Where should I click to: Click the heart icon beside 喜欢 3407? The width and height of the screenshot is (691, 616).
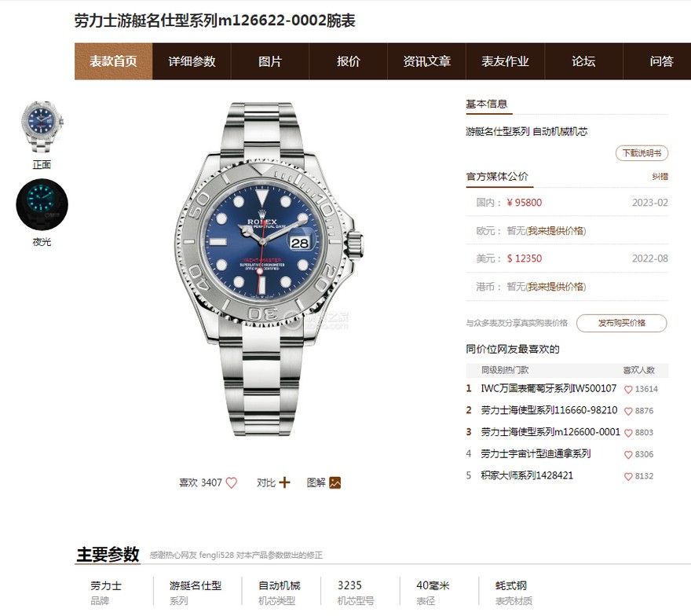232,483
